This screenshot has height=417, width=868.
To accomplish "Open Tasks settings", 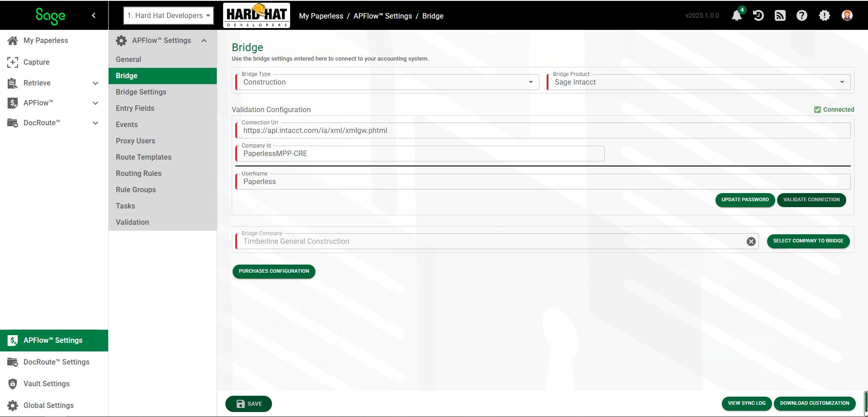I will coord(162,206).
